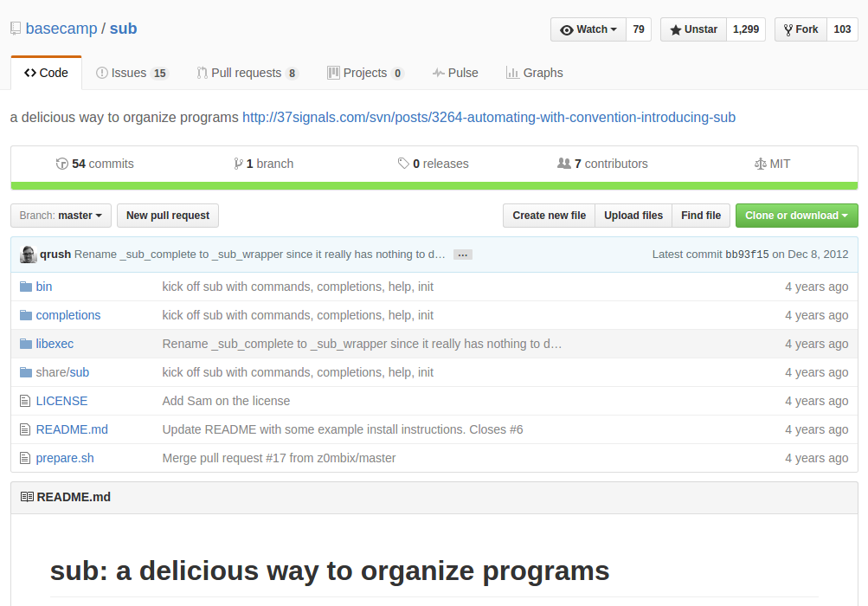The image size is (868, 606).
Task: Click the branch icon next to 1 branch
Action: [x=238, y=164]
